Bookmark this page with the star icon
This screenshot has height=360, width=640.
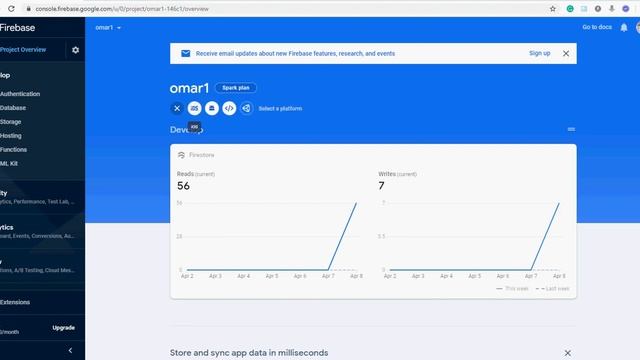553,9
